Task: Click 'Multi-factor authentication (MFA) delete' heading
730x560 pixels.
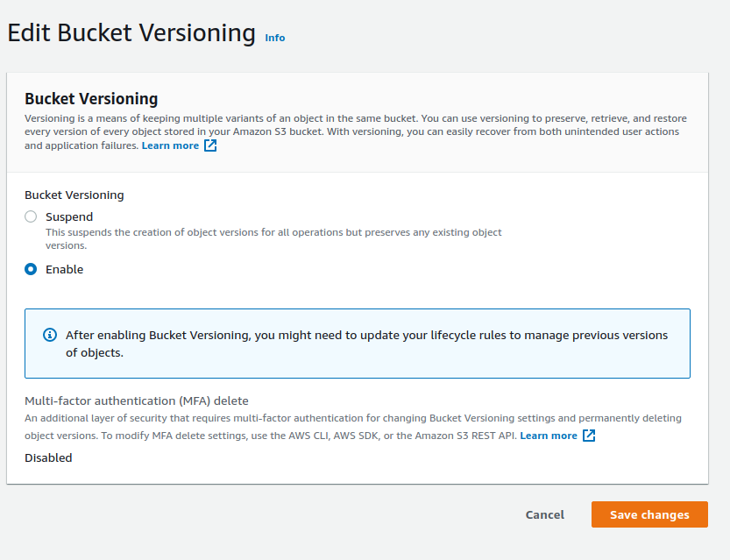Action: click(x=136, y=401)
